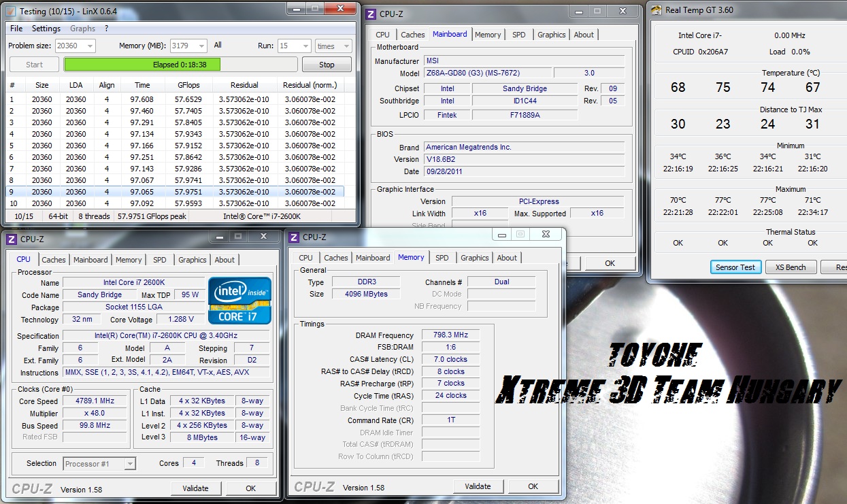
Task: Select Graphics tab in Memory CPU-Z window
Action: coord(474,258)
